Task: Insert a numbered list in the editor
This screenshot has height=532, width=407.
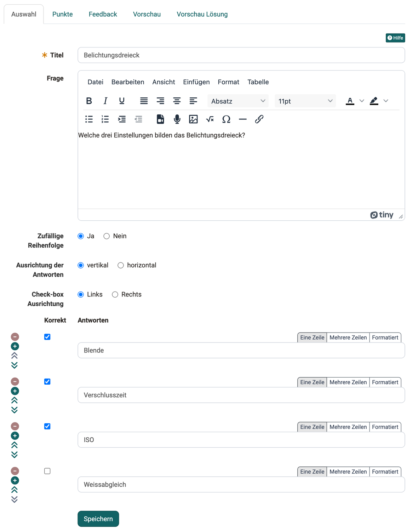Action: click(105, 119)
